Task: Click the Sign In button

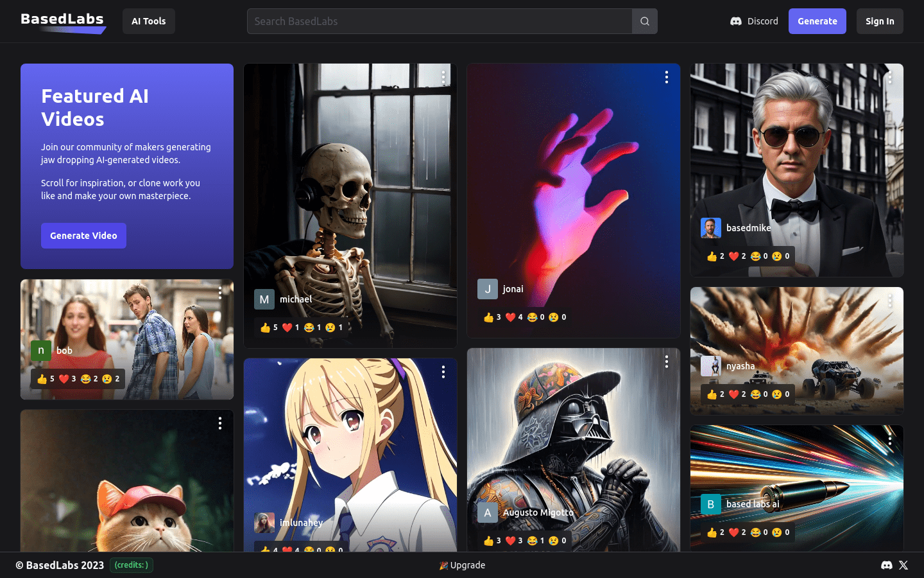Action: point(879,21)
